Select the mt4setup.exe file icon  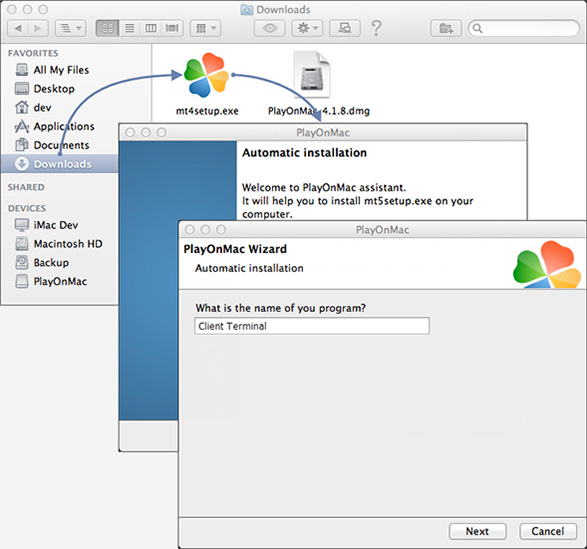pos(206,75)
